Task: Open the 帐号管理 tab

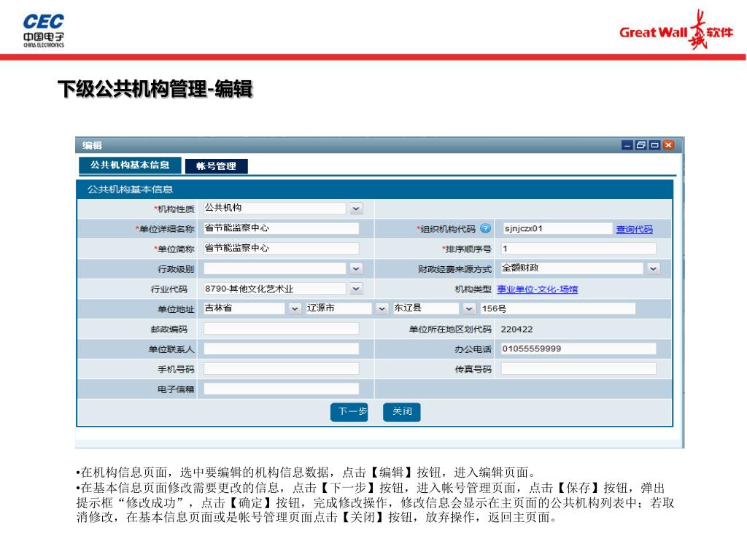Action: [216, 166]
